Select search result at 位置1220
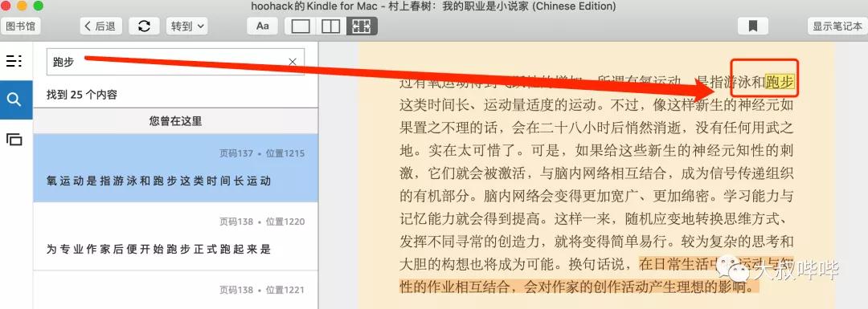This screenshot has width=868, height=309. [175, 236]
